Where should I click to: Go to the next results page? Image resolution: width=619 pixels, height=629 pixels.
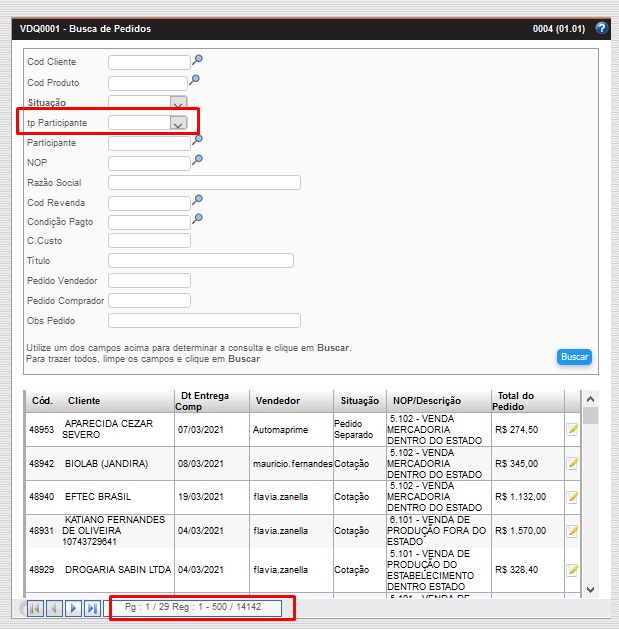73,608
